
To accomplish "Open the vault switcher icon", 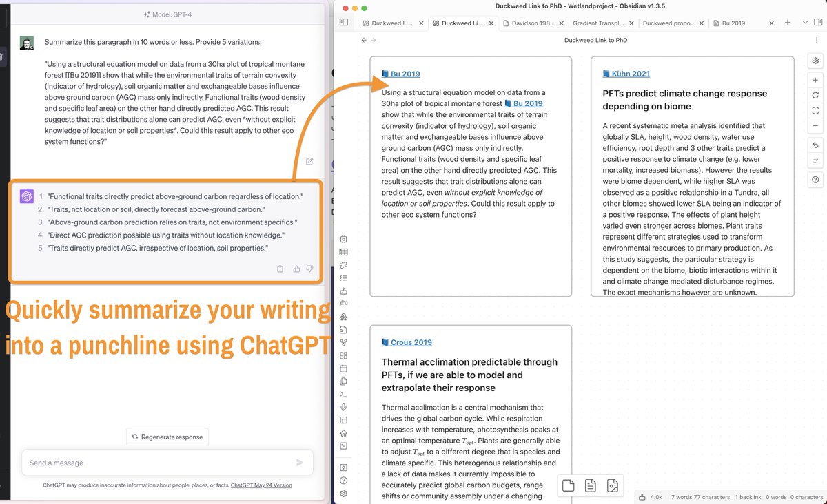I will coord(344,468).
